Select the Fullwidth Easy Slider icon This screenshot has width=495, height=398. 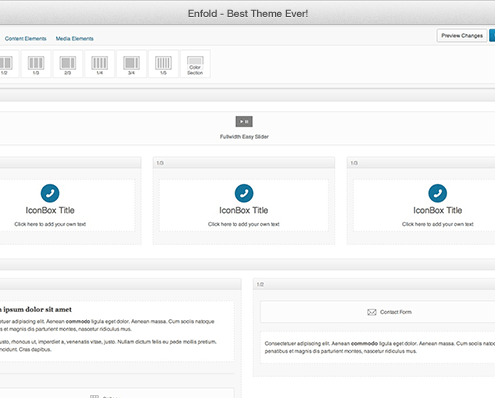click(x=244, y=122)
